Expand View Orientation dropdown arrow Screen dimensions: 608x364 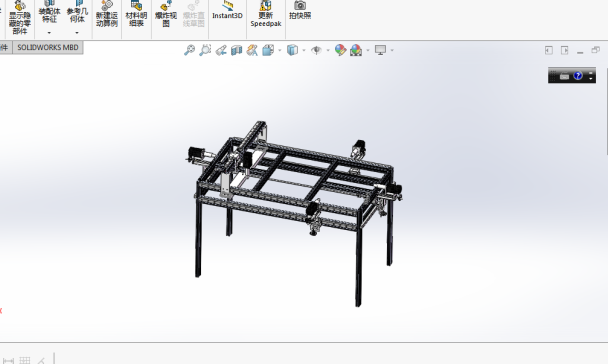coord(280,50)
